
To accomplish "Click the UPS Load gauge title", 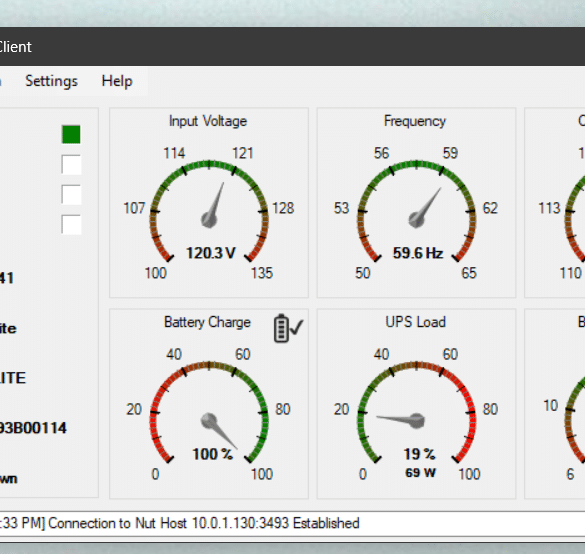I will (416, 322).
